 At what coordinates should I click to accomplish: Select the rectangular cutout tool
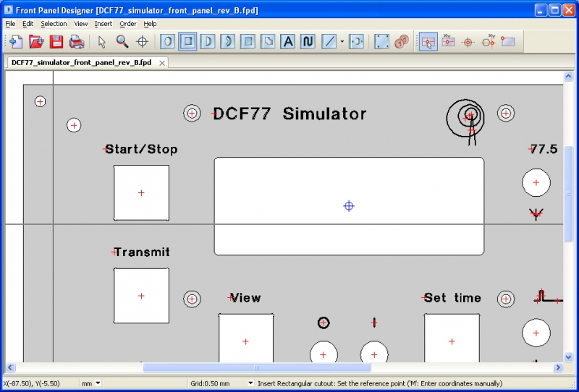click(x=187, y=41)
